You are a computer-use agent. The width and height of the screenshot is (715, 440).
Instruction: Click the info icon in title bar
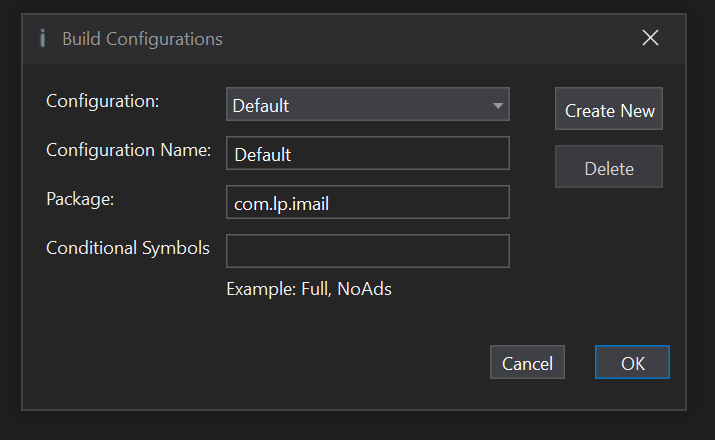pos(42,39)
